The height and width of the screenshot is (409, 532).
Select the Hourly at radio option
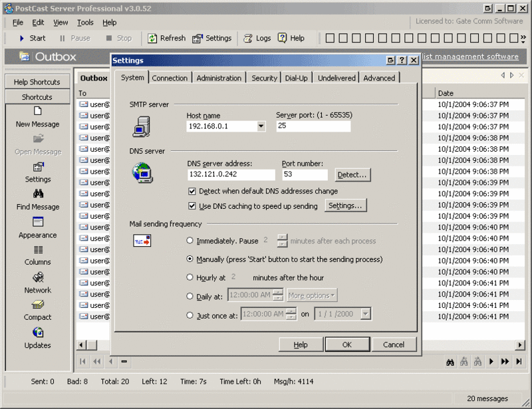point(190,277)
